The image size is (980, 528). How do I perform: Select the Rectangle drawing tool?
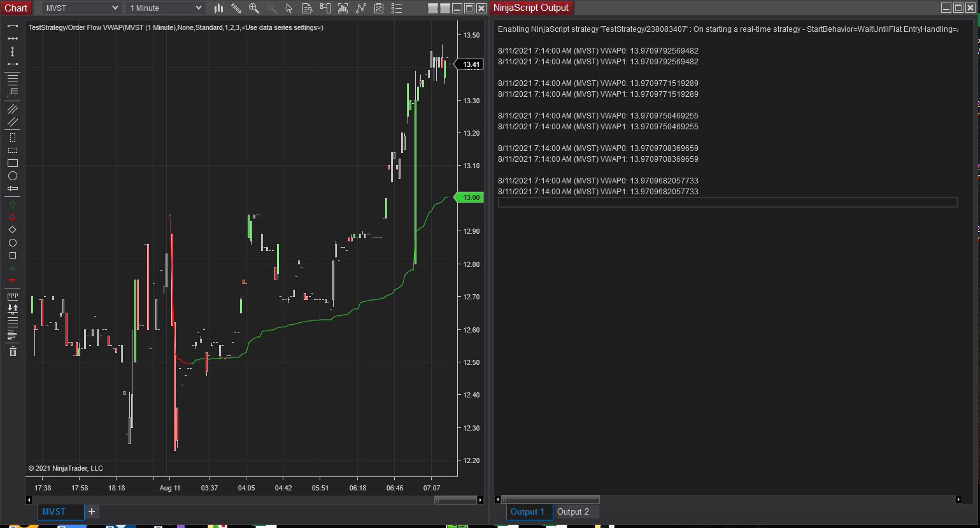(13, 163)
